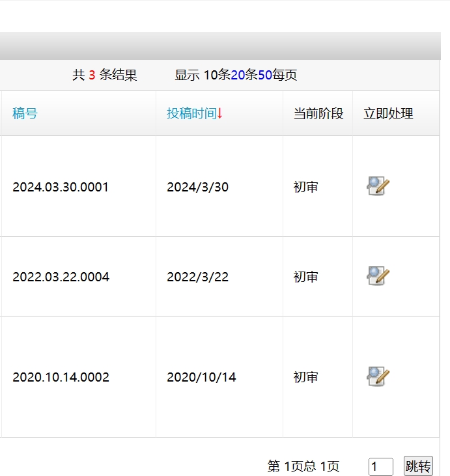Select manuscript number 2022.03.22.0004

click(61, 277)
